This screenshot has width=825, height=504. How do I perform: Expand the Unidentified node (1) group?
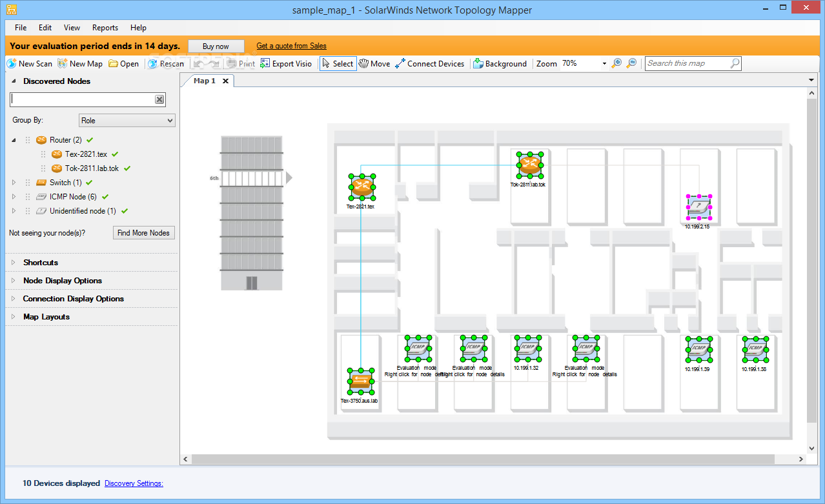pos(14,211)
